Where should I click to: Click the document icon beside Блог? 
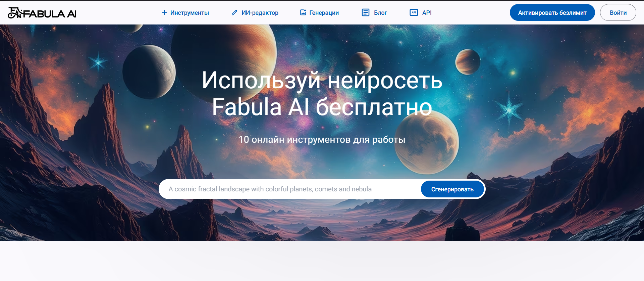365,13
